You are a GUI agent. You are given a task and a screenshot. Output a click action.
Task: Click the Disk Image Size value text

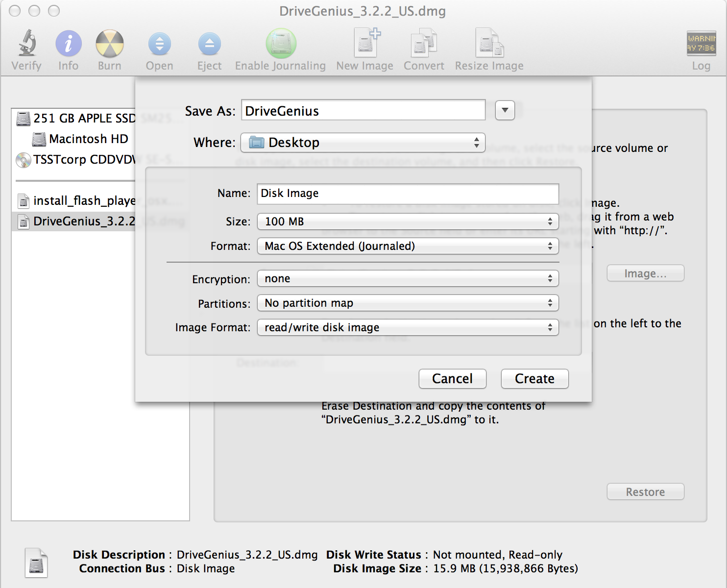[506, 568]
